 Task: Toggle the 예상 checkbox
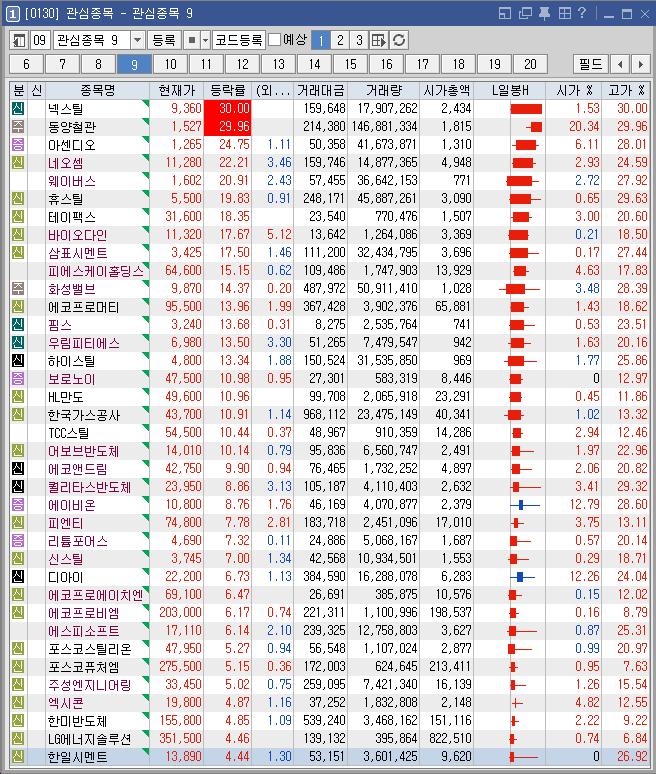(x=275, y=40)
